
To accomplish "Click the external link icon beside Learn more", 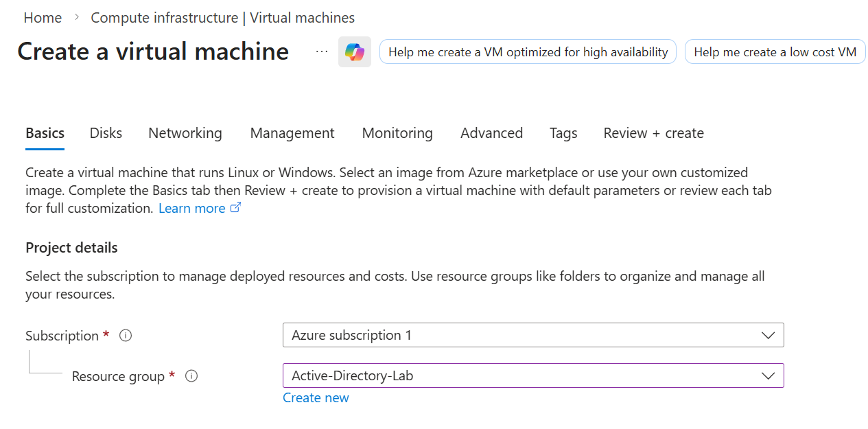I will tap(235, 208).
